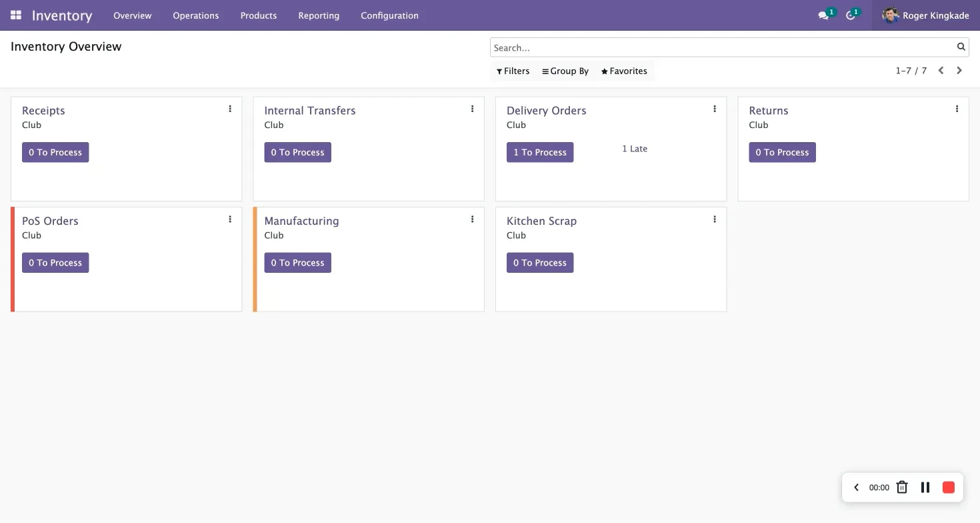Open Returns card kebab menu
This screenshot has height=523, width=980.
point(957,109)
